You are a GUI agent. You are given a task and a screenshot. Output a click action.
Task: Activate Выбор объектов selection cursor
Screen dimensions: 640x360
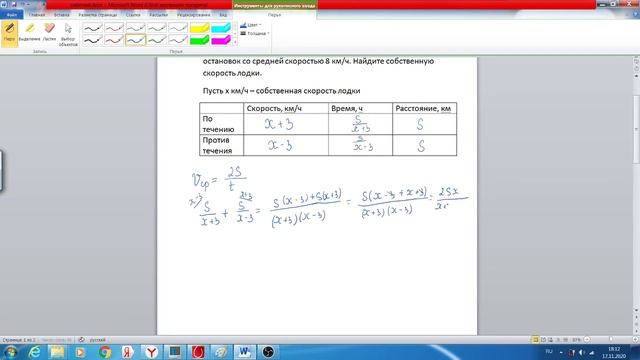[68, 34]
